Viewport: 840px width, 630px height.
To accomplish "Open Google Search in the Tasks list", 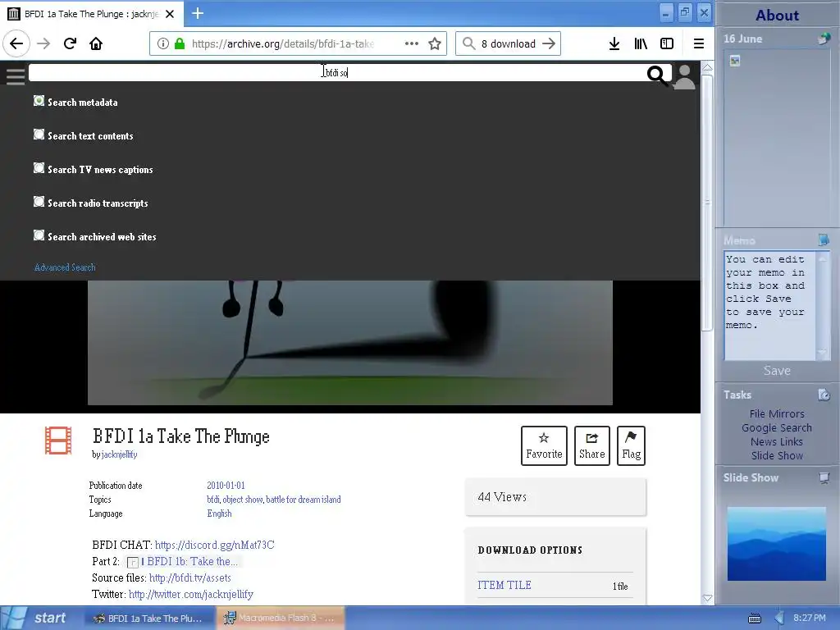I will [777, 427].
